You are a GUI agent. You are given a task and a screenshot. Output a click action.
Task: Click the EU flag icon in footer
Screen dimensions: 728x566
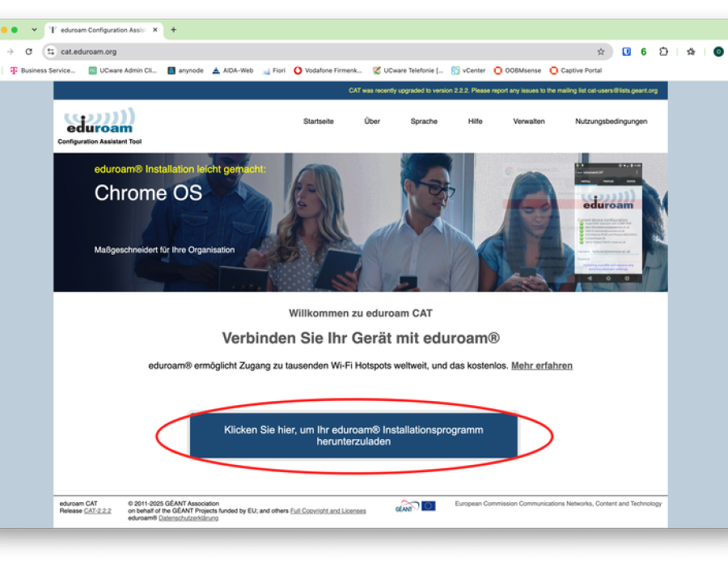click(x=429, y=505)
